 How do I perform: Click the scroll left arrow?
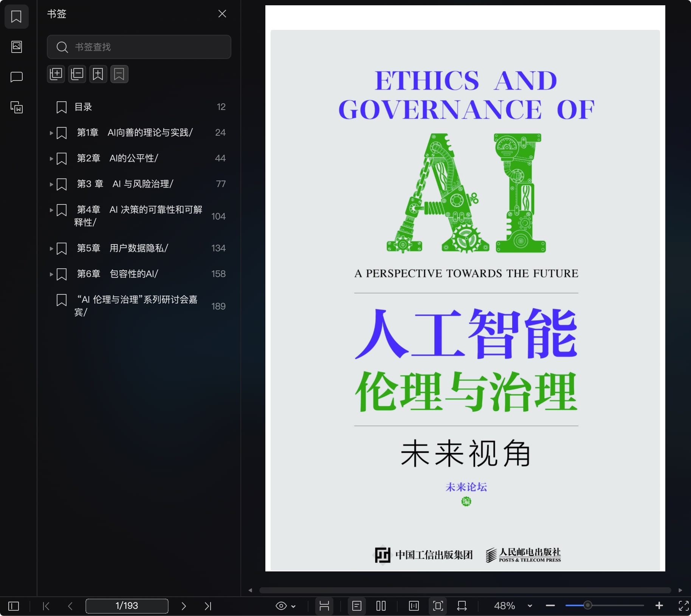tap(250, 590)
